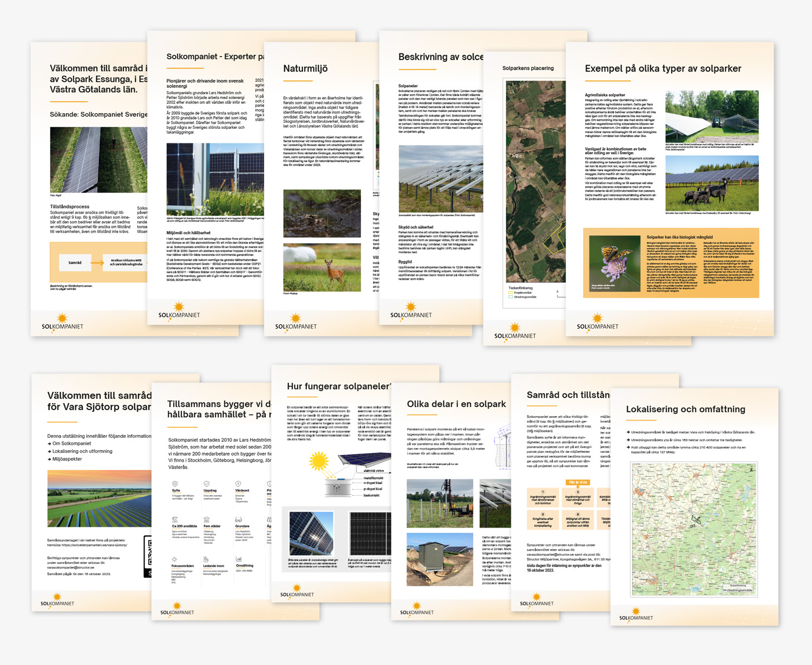The height and width of the screenshot is (665, 812).
Task: Click the checkmark shield icon above Uppdrag
Action: 206,484
